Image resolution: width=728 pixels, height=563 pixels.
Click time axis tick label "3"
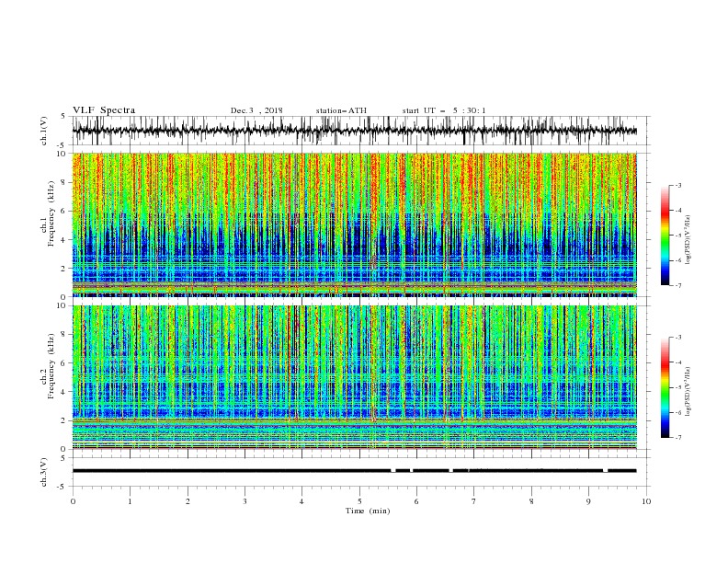click(245, 501)
